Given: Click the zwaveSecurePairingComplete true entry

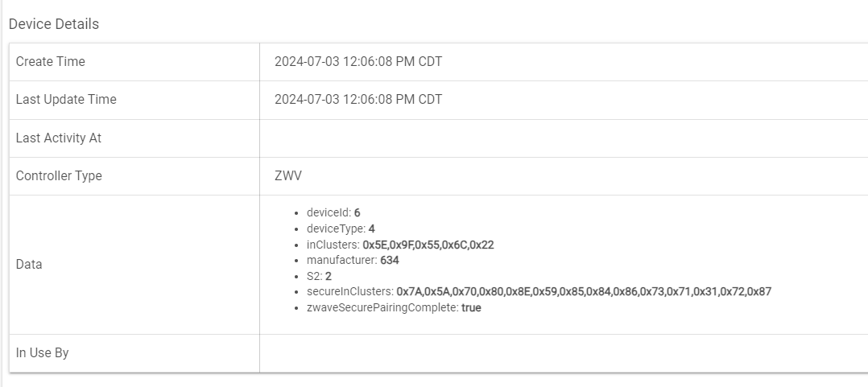Looking at the screenshot, I should tap(394, 307).
